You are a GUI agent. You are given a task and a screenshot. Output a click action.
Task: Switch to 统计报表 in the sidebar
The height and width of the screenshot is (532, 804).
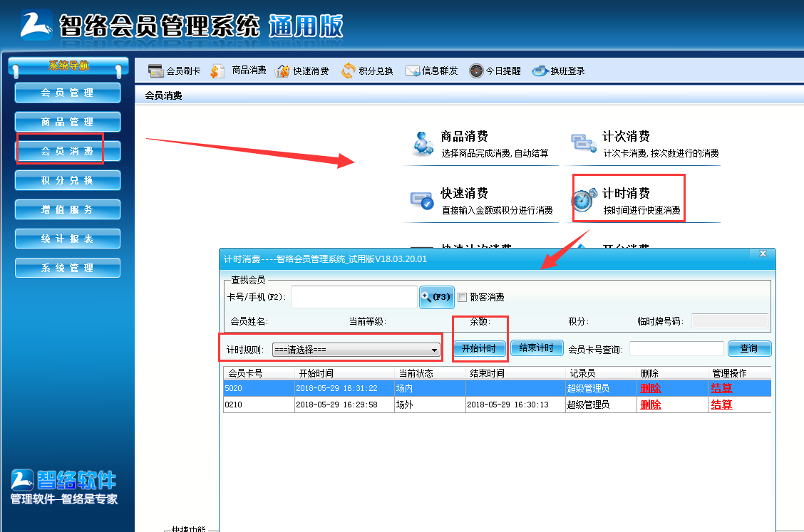[67, 239]
